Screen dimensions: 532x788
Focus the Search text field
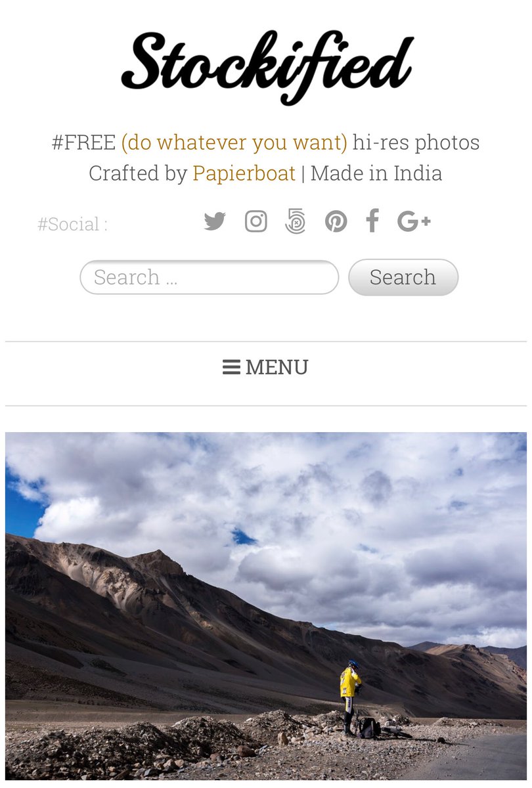(210, 277)
